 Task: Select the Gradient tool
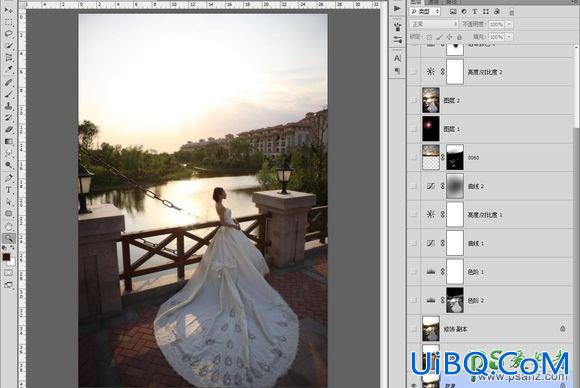point(8,141)
